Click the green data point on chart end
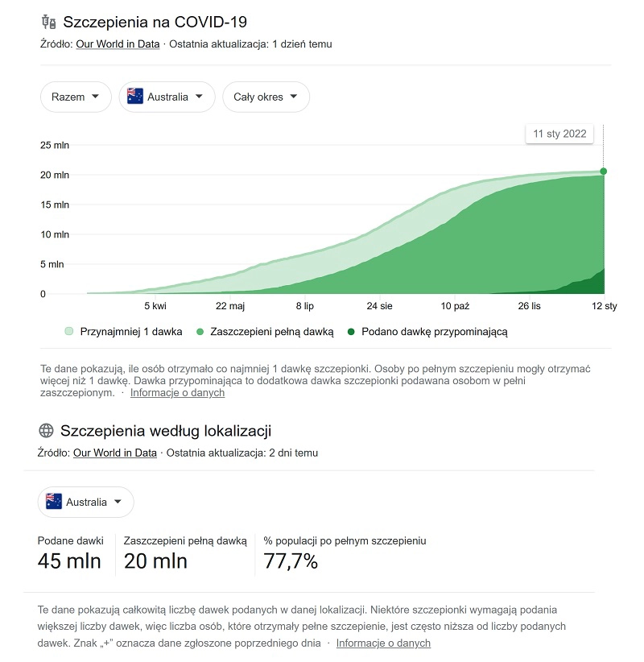 (x=603, y=171)
